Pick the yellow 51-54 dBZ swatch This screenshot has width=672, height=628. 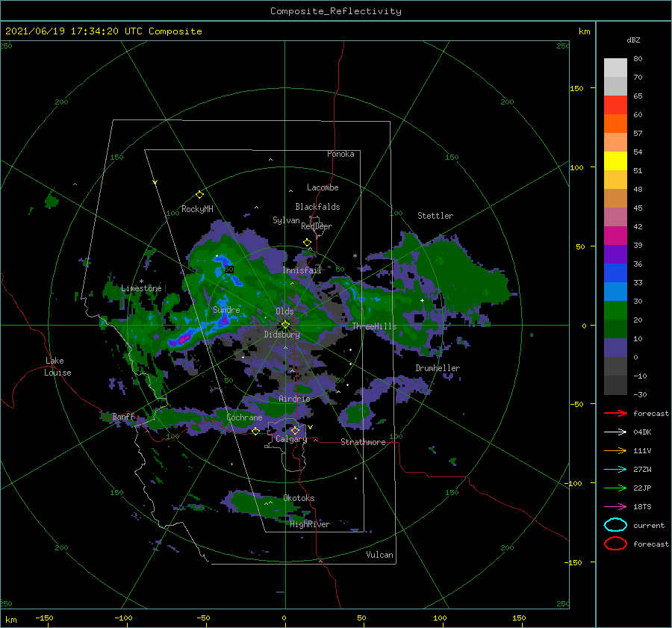coord(615,161)
